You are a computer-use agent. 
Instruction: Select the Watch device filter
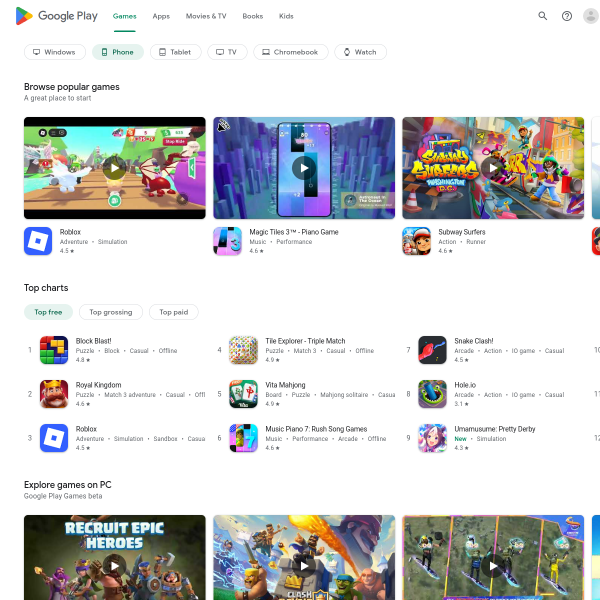pyautogui.click(x=360, y=52)
